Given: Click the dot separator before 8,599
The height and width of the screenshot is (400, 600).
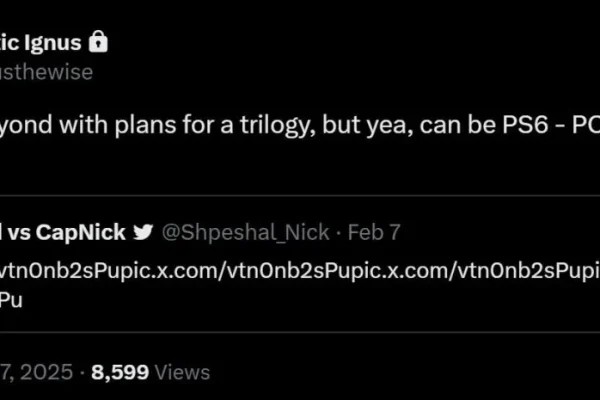Looking at the screenshot, I should [82, 373].
